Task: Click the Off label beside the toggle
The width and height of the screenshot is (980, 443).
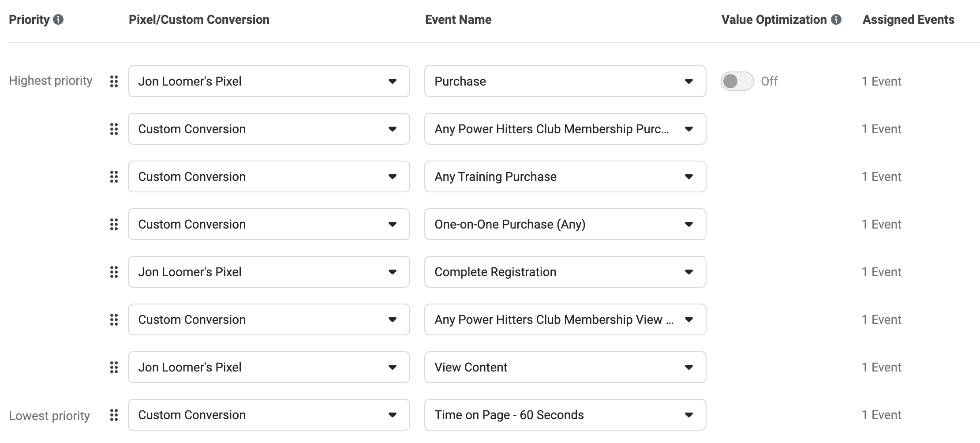Action: click(769, 81)
